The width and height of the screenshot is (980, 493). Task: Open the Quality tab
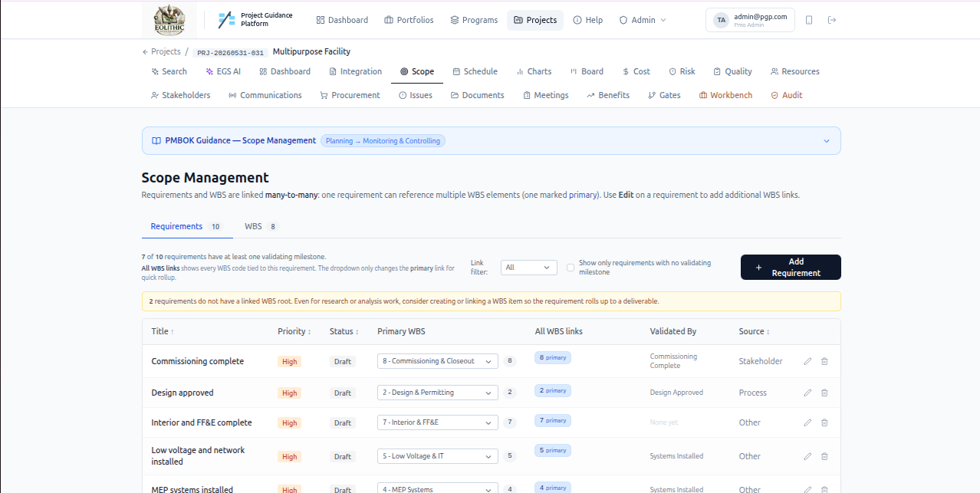pos(732,71)
